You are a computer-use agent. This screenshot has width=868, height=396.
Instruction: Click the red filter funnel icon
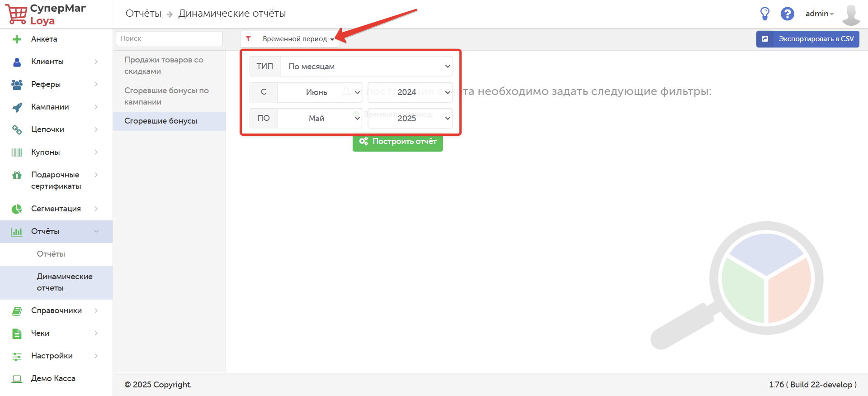pos(248,39)
